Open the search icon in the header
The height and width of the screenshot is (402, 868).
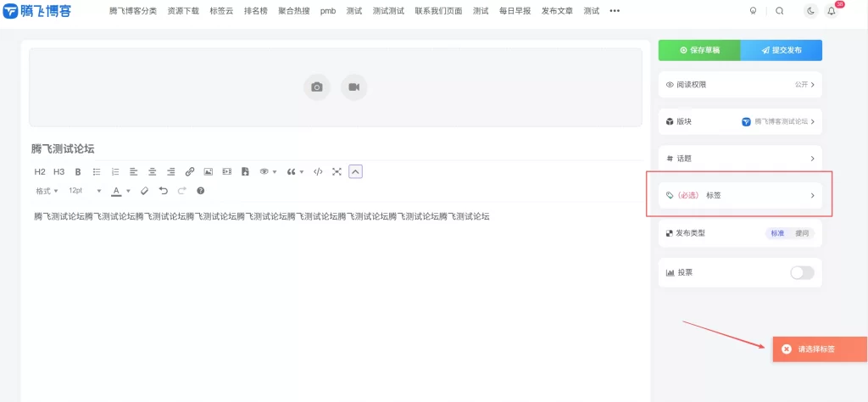tap(779, 11)
